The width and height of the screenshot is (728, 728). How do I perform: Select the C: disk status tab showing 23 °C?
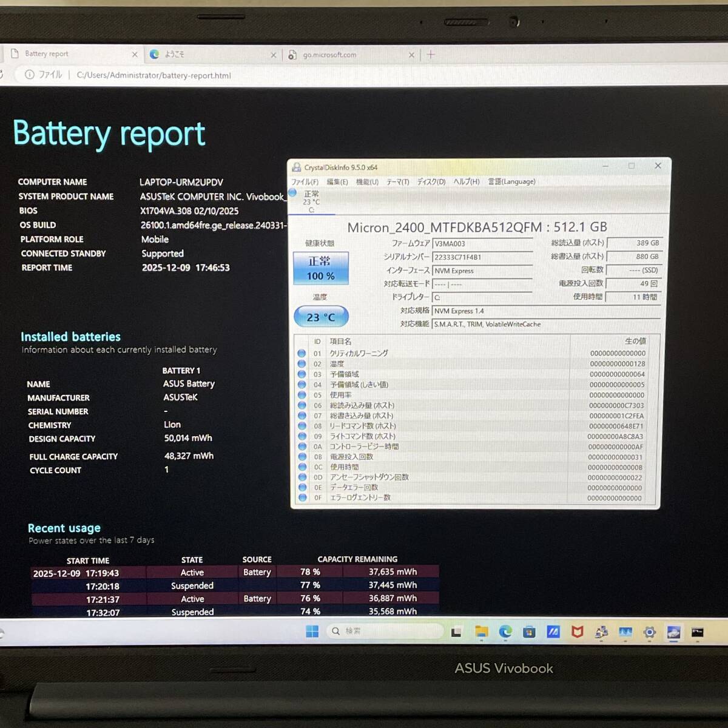pyautogui.click(x=311, y=201)
